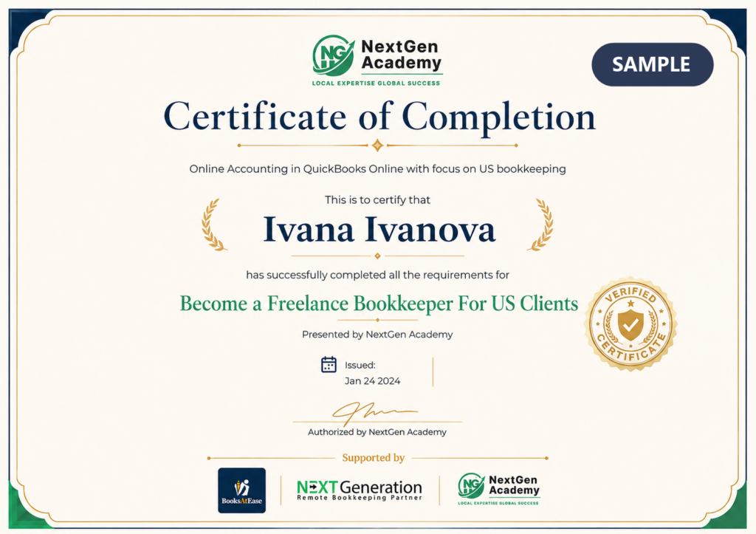Select the QuickBooks Online course description line
Image resolution: width=756 pixels, height=534 pixels.
click(x=377, y=169)
